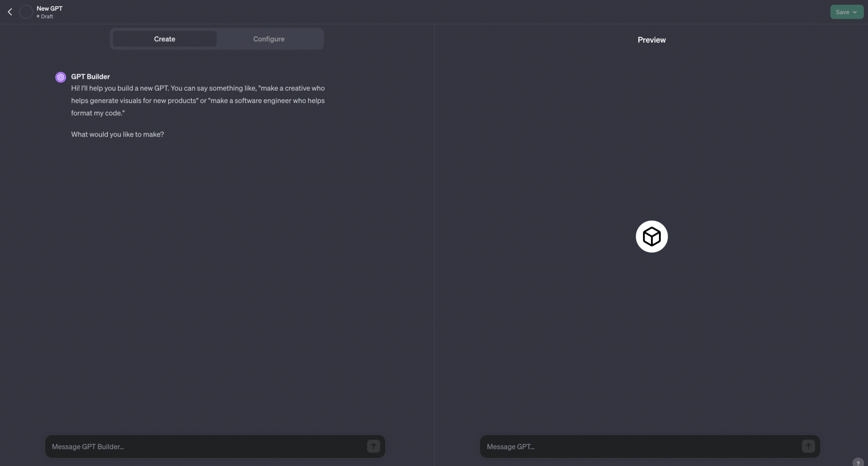
Task: Select the GPT Builder purple avatar icon
Action: click(61, 77)
